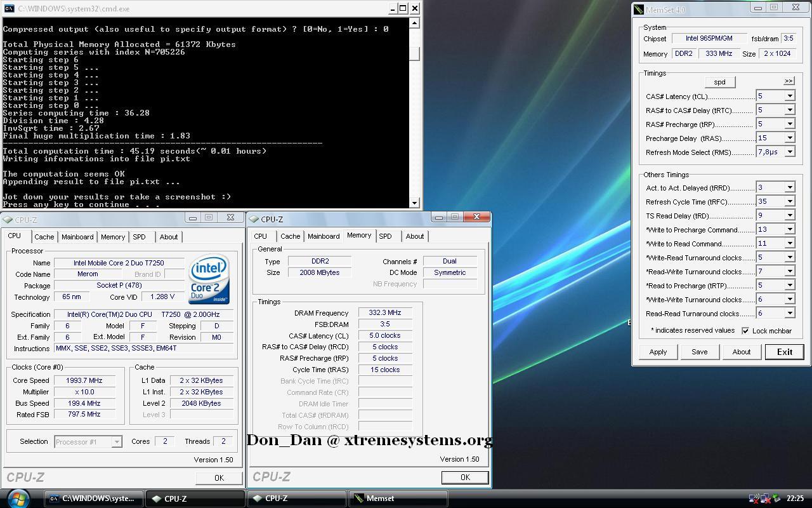The image size is (812, 508).
Task: Open the Processor #1 selection dropdown
Action: pyautogui.click(x=117, y=442)
